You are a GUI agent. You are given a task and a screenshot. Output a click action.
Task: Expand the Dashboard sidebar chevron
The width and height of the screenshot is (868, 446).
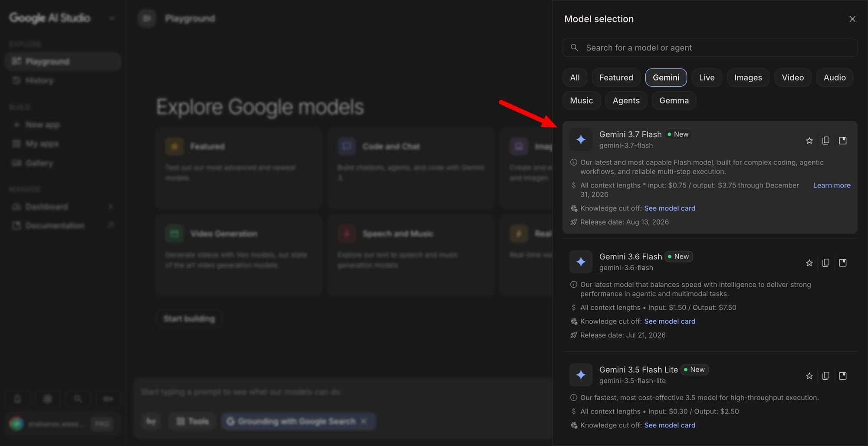tap(111, 207)
